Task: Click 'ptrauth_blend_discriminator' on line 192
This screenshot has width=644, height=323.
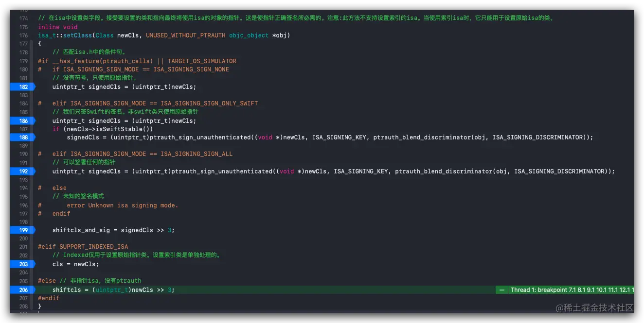Action: point(443,171)
